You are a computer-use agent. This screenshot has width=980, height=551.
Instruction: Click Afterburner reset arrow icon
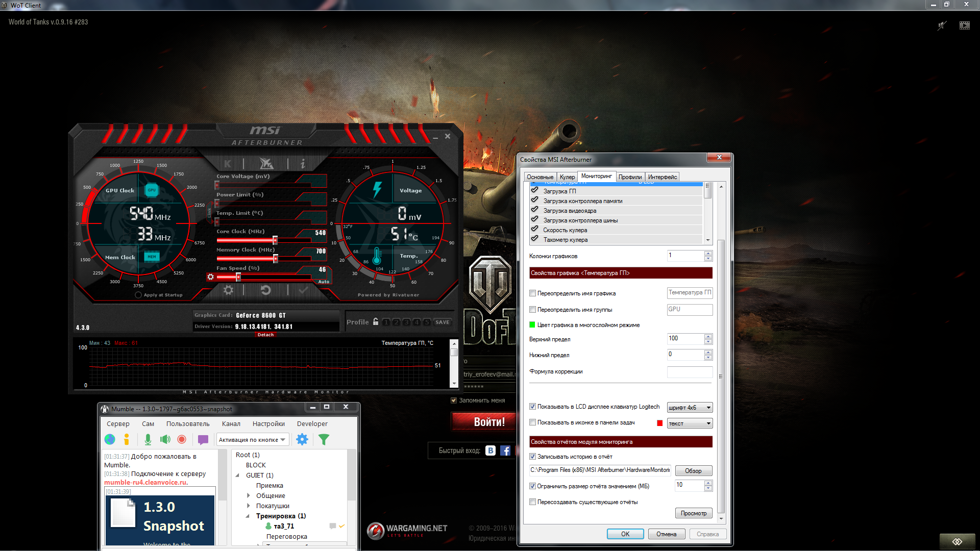tap(265, 290)
